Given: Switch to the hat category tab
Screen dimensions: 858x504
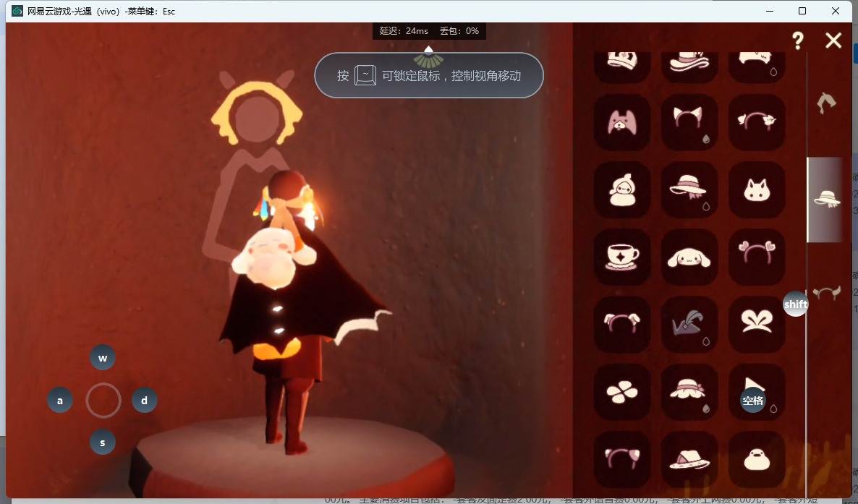Looking at the screenshot, I should tap(825, 199).
